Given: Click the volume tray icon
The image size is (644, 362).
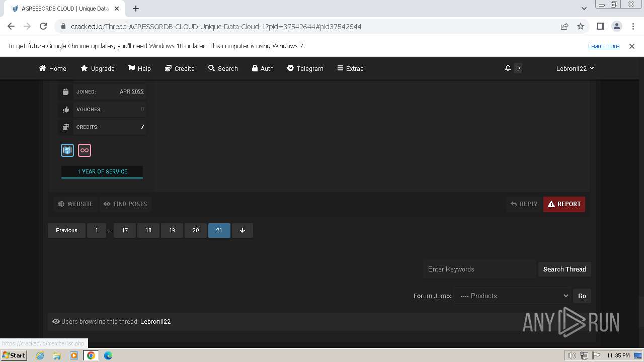Looking at the screenshot, I should [572, 355].
